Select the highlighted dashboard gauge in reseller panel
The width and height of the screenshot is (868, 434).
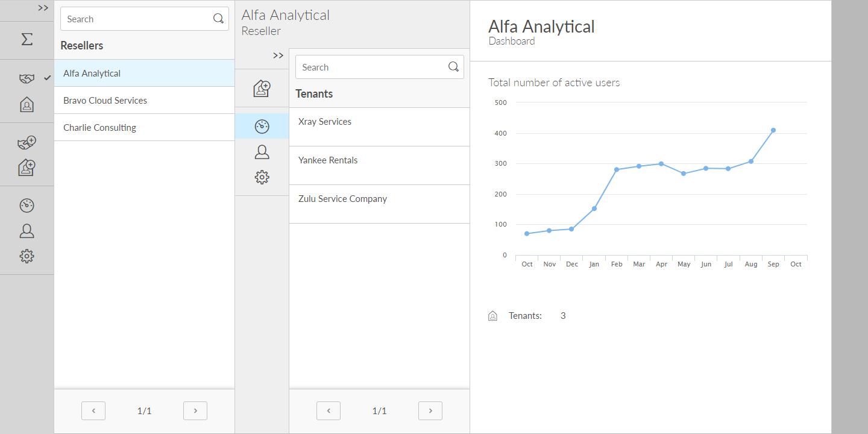[x=262, y=127]
